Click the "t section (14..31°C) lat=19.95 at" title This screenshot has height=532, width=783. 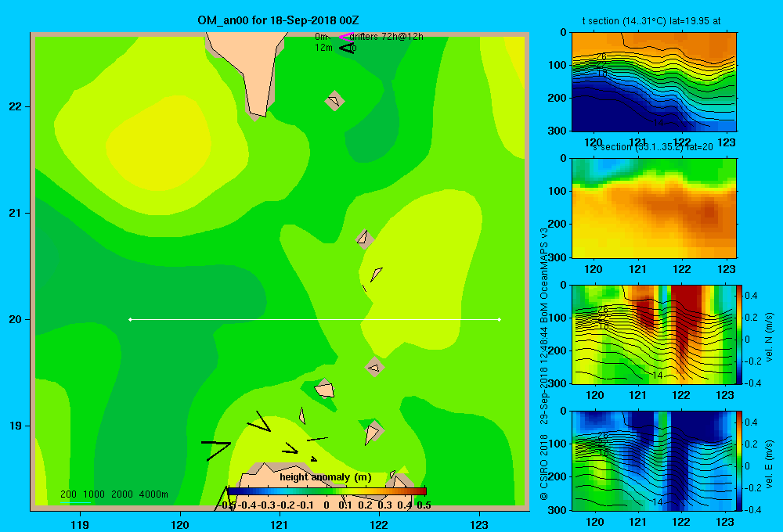[651, 21]
